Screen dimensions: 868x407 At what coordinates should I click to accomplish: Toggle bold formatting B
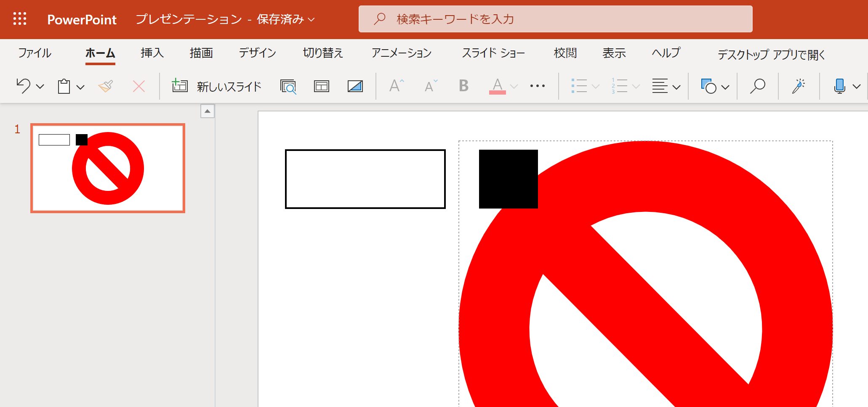tap(463, 86)
